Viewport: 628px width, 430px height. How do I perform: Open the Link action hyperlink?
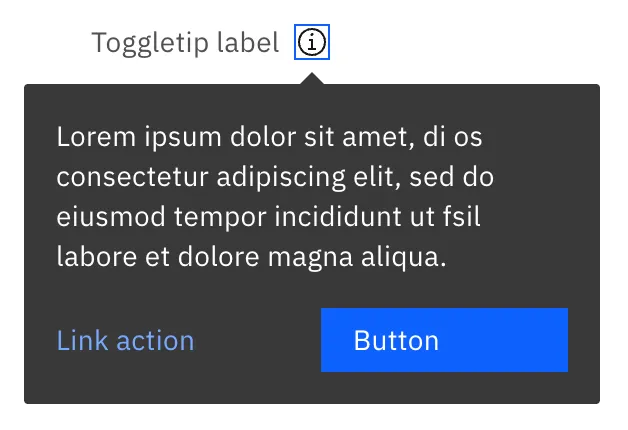point(125,340)
